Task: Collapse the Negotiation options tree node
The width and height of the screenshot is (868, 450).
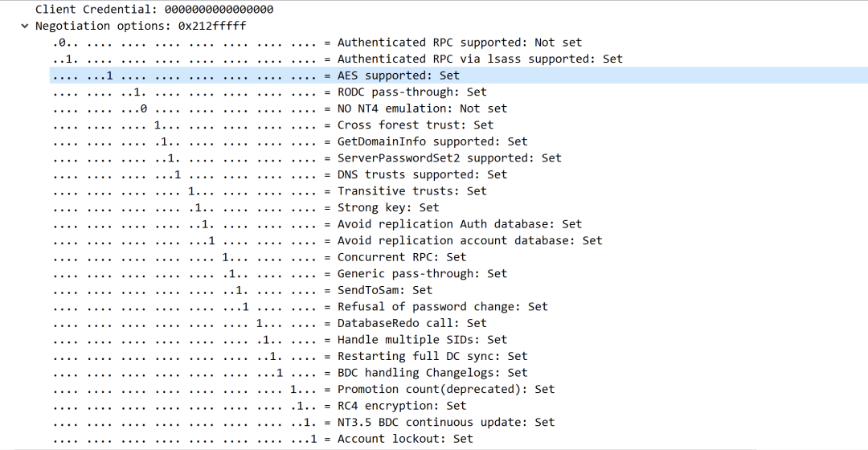Action: 24,26
